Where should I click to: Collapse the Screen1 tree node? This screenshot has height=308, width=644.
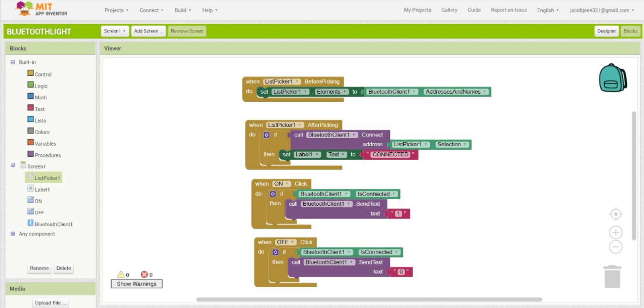pos(13,165)
